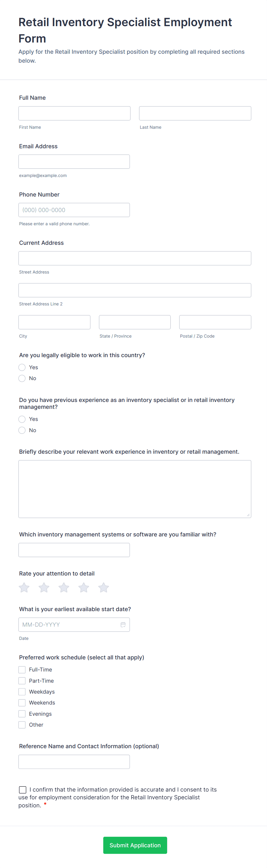Select Yes for legal work eligibility
267x868 pixels.
point(22,367)
